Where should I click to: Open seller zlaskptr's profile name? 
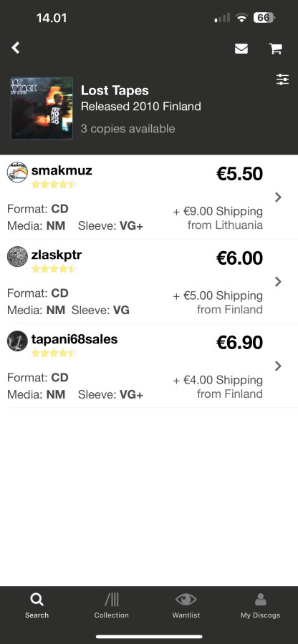tap(57, 255)
